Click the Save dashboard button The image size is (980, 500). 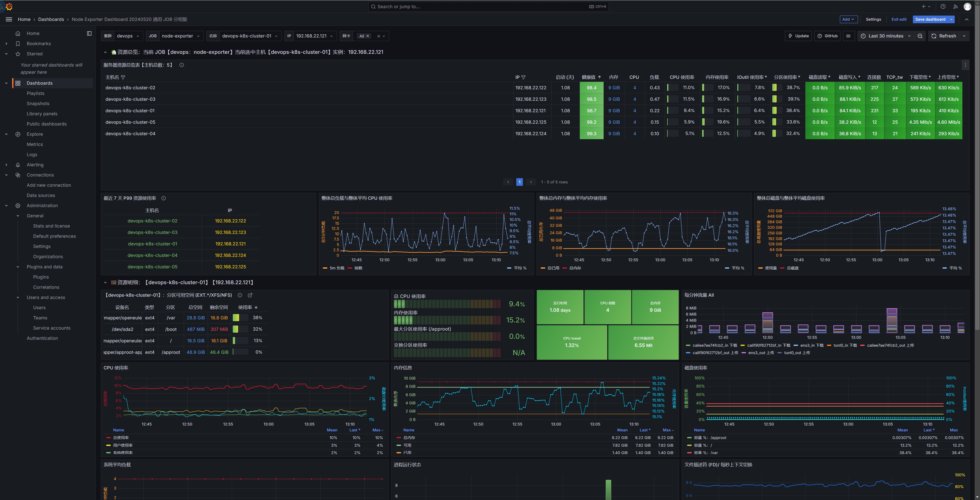930,19
